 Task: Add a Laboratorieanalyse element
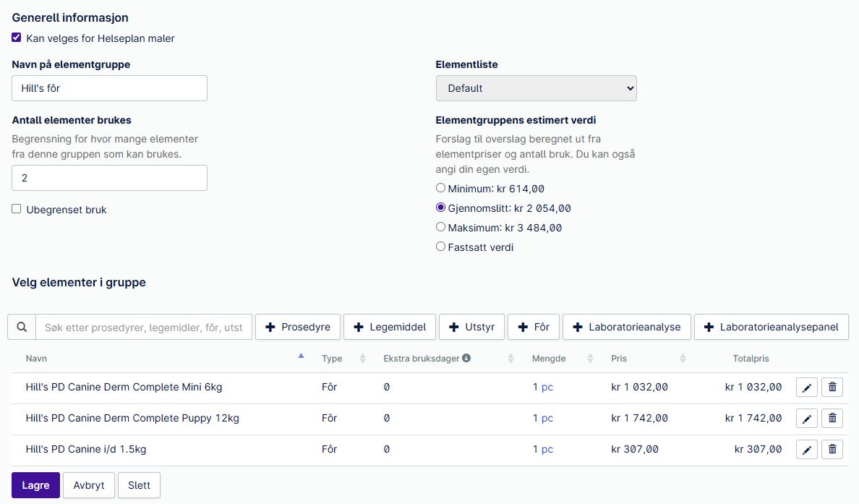pyautogui.click(x=627, y=327)
